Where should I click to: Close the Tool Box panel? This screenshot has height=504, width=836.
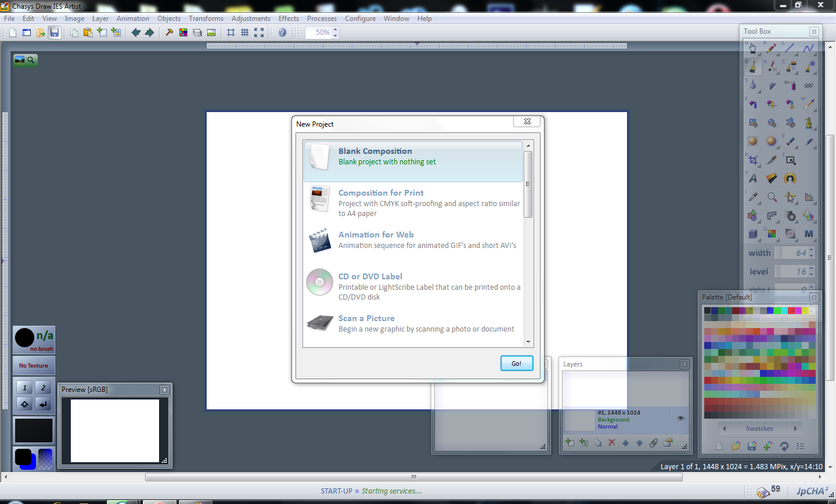[x=814, y=31]
